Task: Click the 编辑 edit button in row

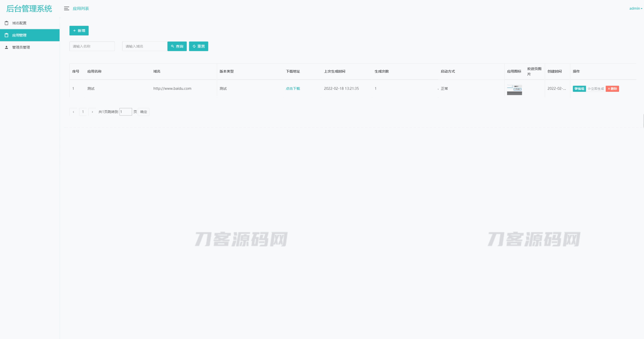Action: [x=579, y=89]
